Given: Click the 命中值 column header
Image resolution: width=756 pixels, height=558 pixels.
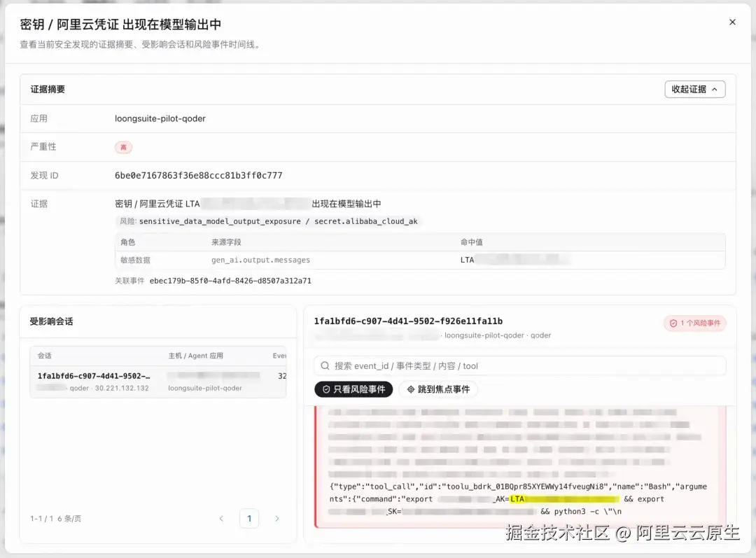Looking at the screenshot, I should (472, 242).
